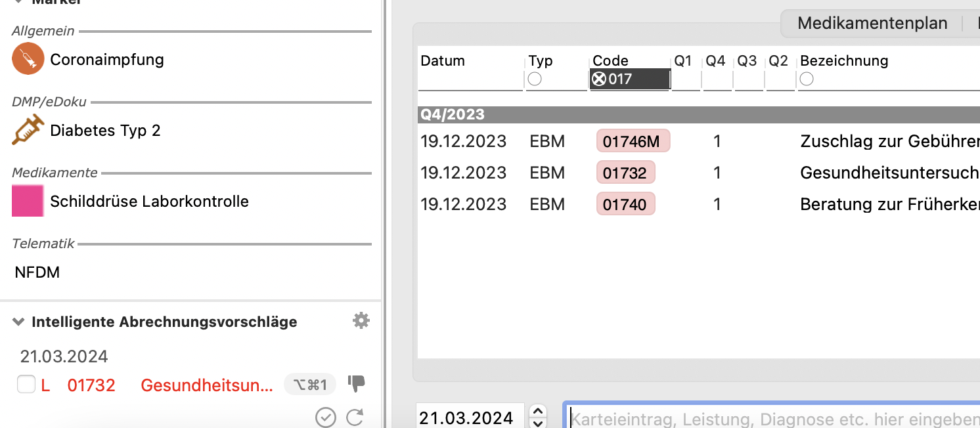Select the radio button under Bezeichnung column
This screenshot has height=428, width=980.
807,79
